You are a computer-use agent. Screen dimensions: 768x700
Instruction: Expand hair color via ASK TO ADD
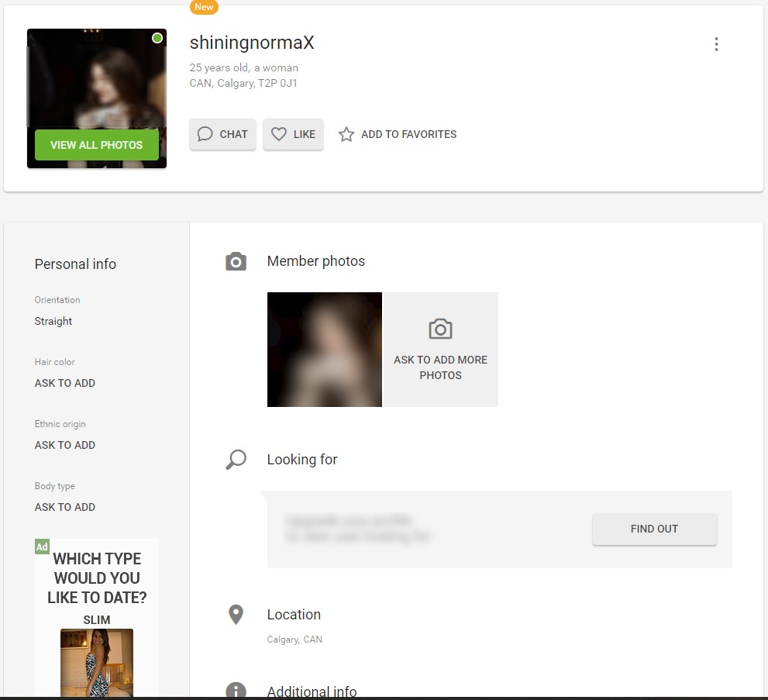(64, 383)
